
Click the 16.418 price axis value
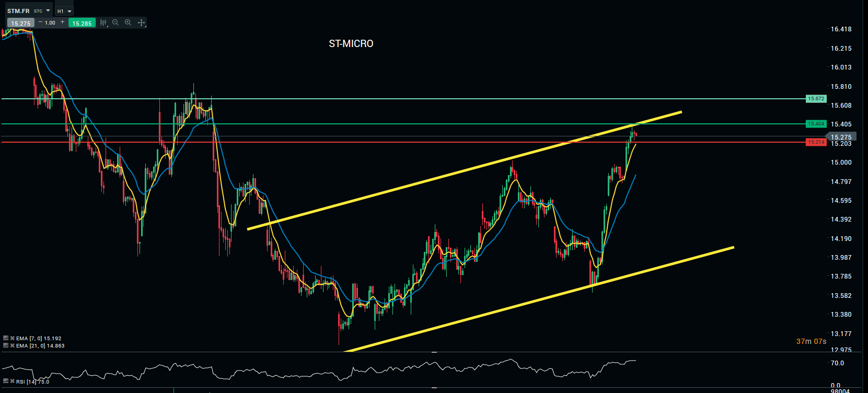[841, 29]
